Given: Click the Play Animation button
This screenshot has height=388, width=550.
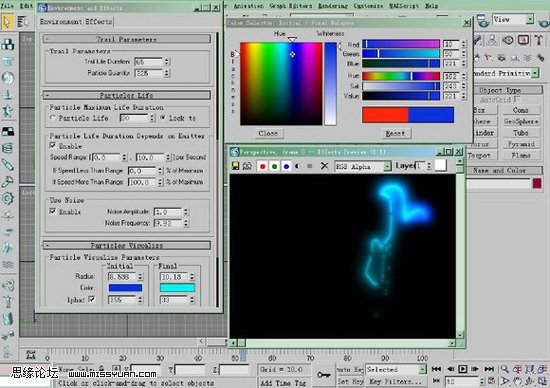Looking at the screenshot, I should (x=463, y=369).
